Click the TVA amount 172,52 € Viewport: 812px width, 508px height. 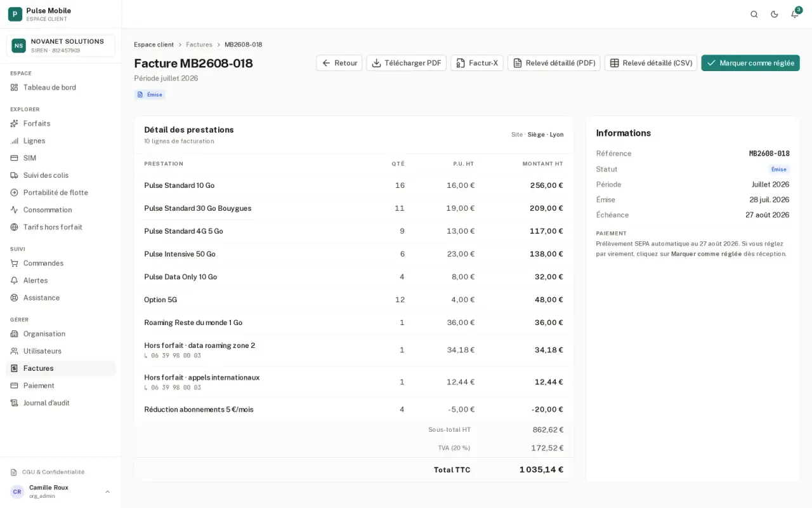(x=547, y=448)
